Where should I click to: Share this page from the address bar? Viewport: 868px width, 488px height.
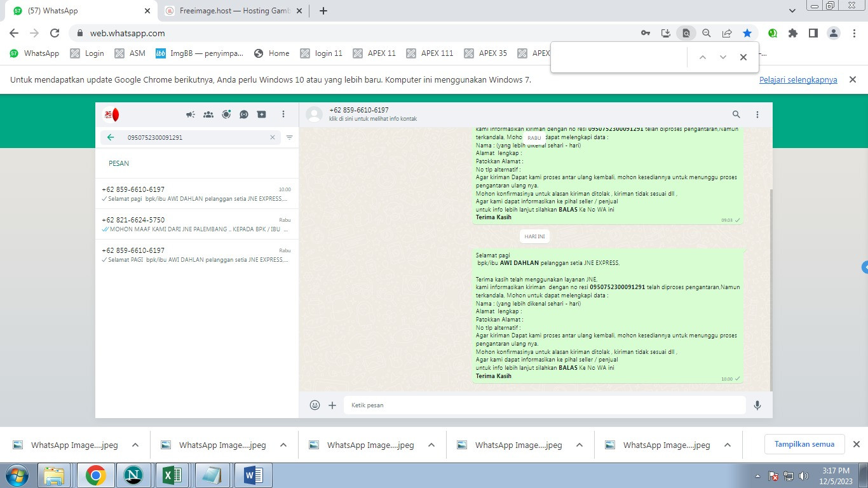pyautogui.click(x=727, y=33)
